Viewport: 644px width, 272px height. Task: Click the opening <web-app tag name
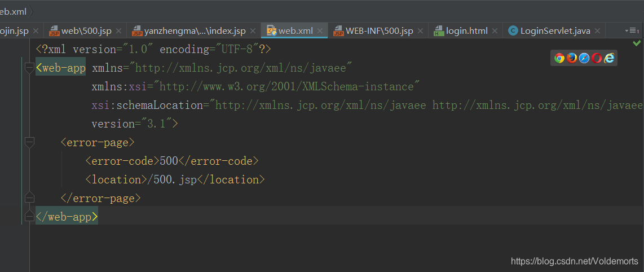coord(61,68)
